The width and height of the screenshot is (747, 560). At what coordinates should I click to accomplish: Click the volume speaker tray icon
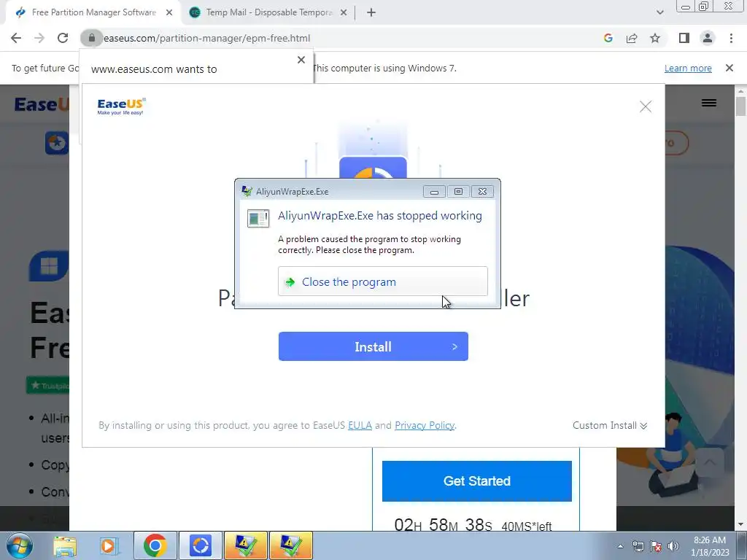tap(673, 546)
